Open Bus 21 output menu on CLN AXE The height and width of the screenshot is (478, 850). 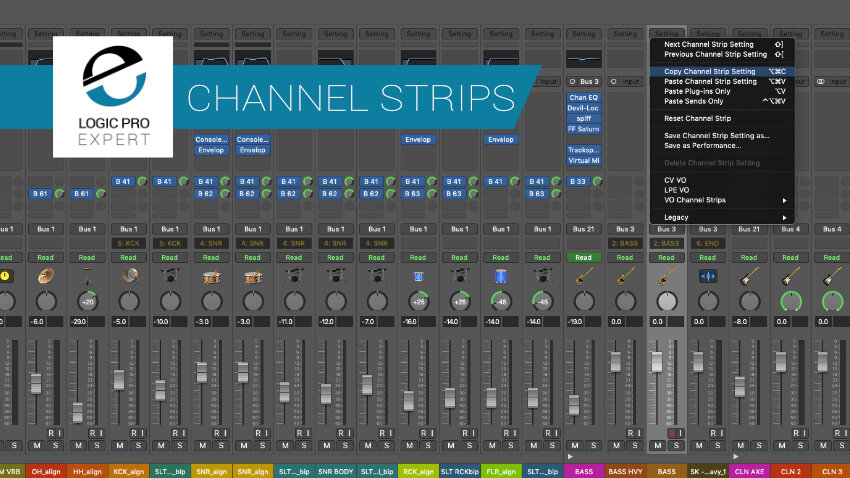[749, 229]
